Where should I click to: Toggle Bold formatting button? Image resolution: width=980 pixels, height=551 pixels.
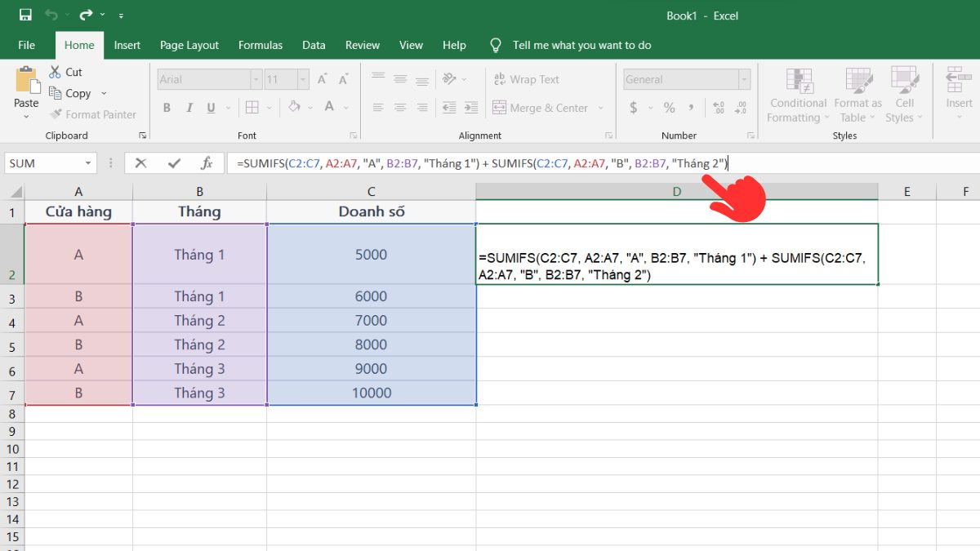coord(167,108)
